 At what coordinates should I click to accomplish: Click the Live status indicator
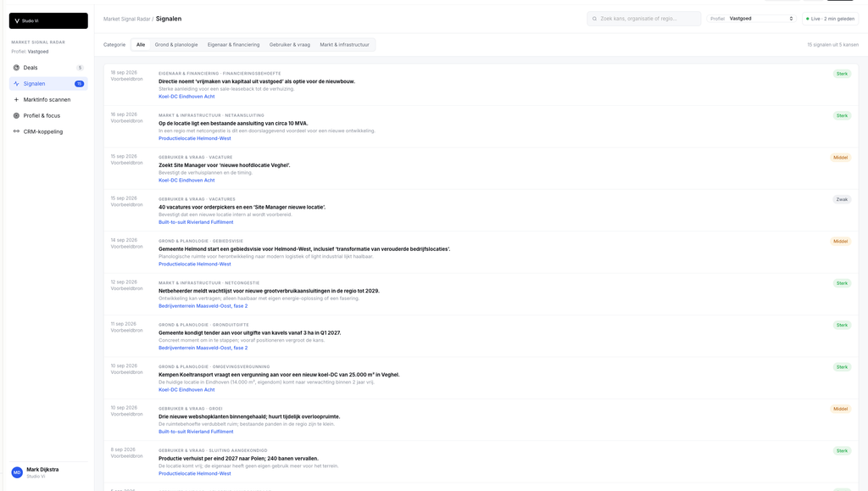pos(830,19)
